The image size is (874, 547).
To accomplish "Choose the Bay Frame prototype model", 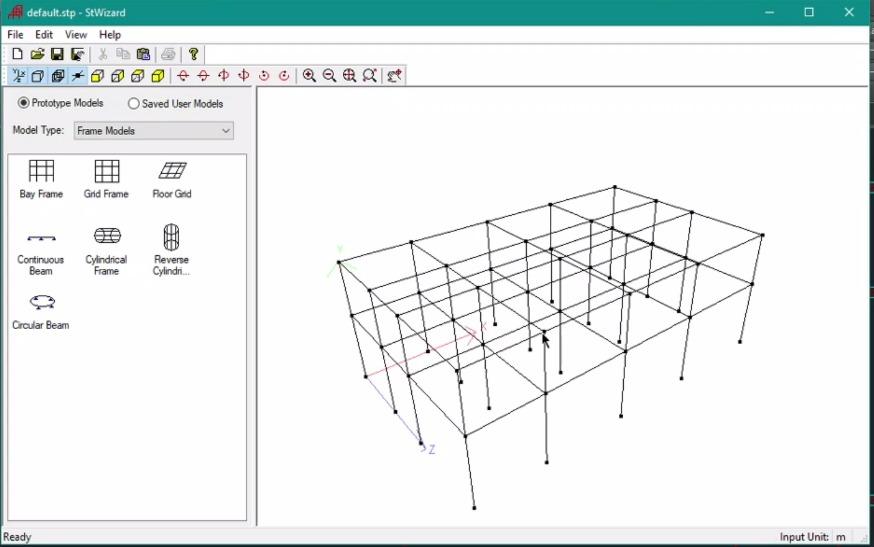I will click(41, 179).
